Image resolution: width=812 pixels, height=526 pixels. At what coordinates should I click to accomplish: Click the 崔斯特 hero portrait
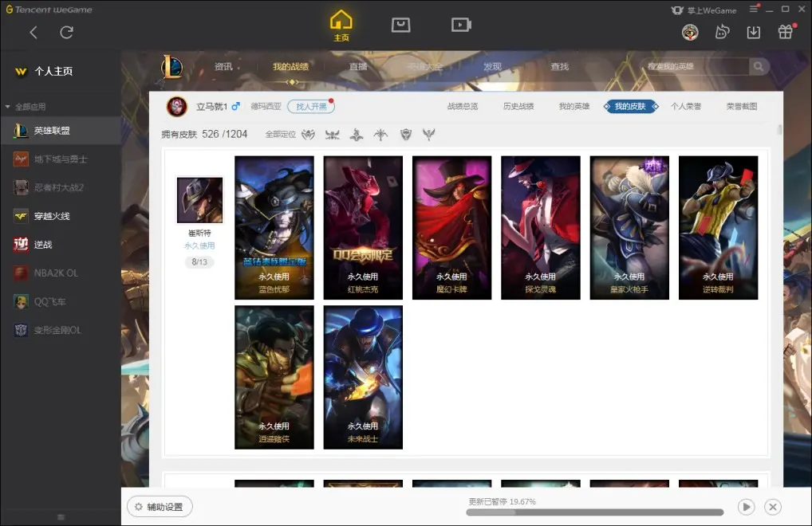click(x=199, y=200)
